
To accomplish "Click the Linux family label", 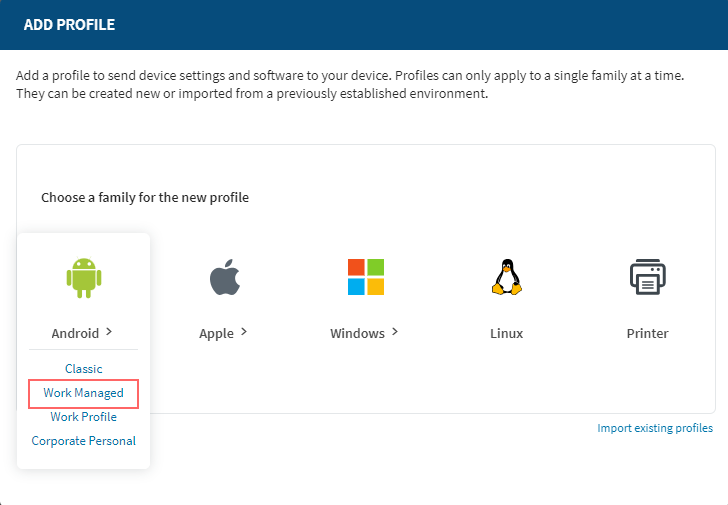I will 507,333.
